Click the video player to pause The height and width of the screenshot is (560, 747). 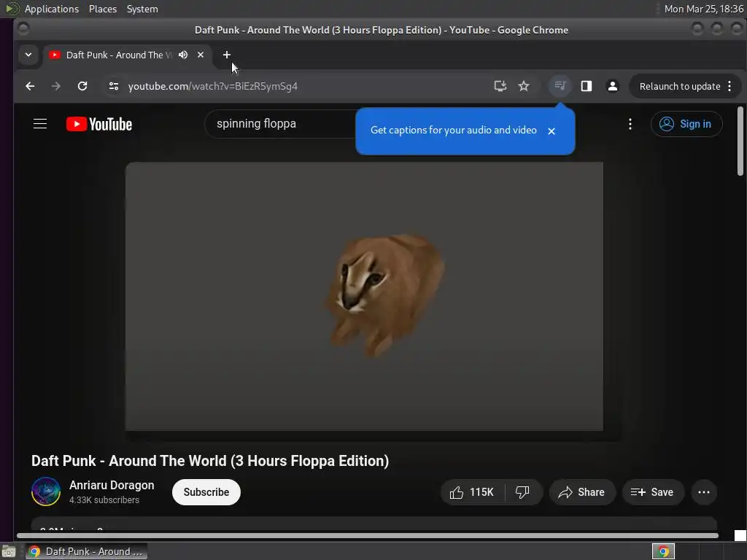(x=364, y=296)
